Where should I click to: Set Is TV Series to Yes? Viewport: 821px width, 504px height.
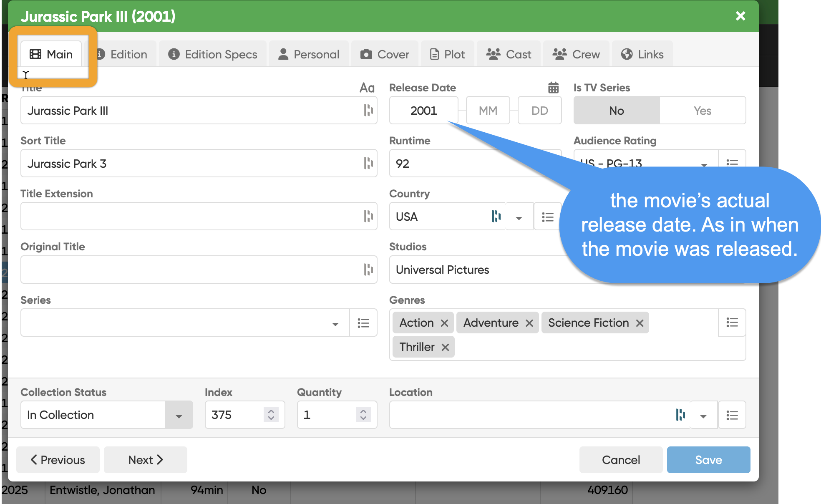pos(702,111)
